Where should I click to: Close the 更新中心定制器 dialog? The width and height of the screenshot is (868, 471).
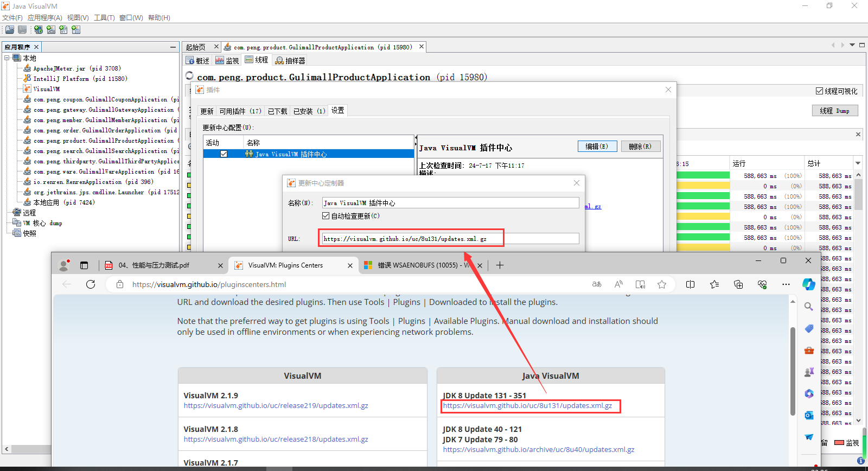pos(577,183)
